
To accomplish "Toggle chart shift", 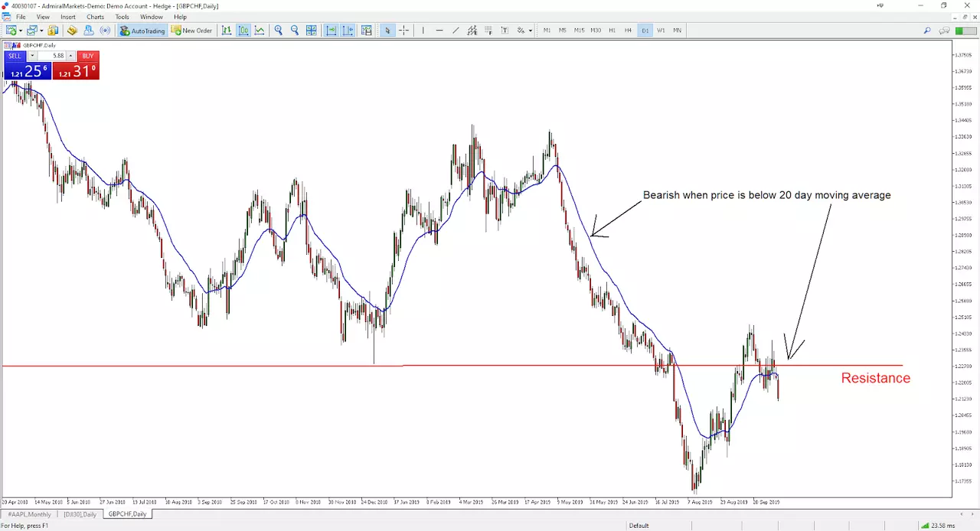I will (x=348, y=31).
